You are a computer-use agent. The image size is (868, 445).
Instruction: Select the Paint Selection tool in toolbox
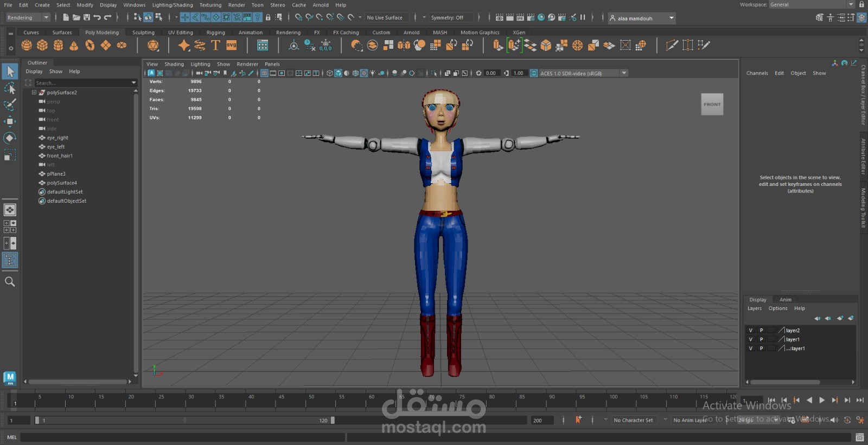10,105
